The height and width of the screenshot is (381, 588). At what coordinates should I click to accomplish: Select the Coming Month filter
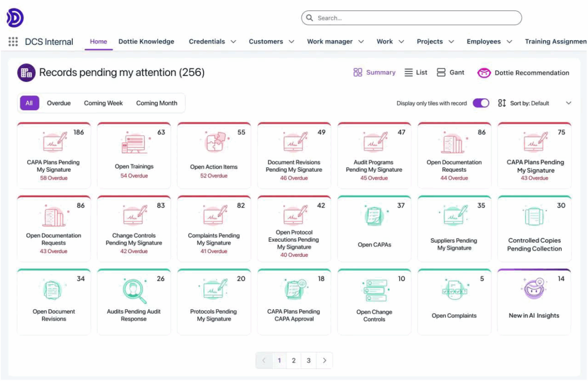click(157, 103)
